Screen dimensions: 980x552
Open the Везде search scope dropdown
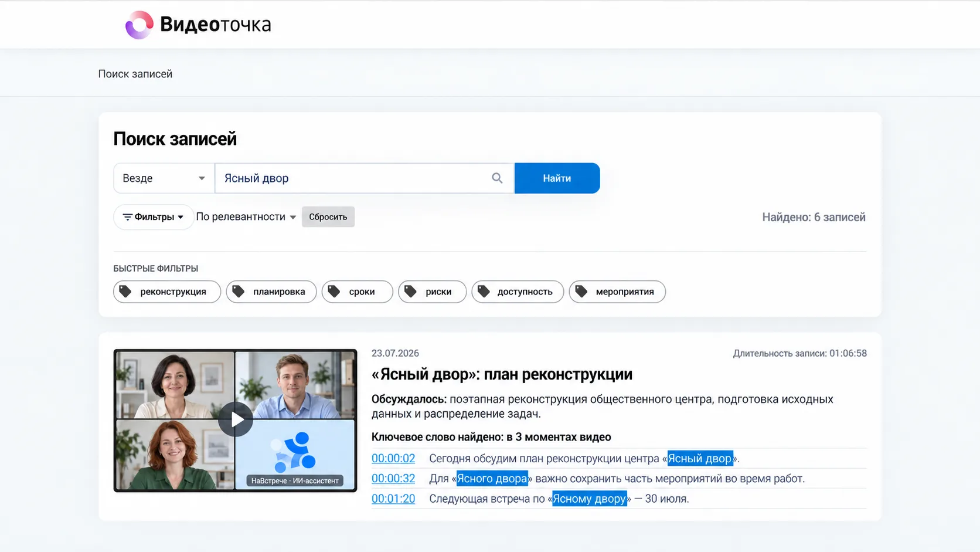(164, 178)
